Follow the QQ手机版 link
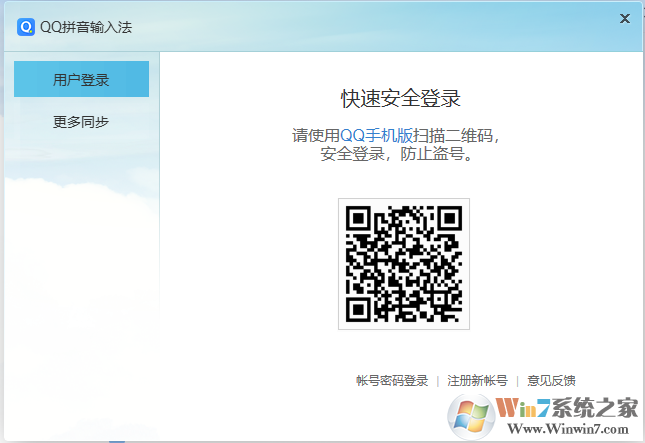The width and height of the screenshot is (645, 443). click(x=376, y=135)
